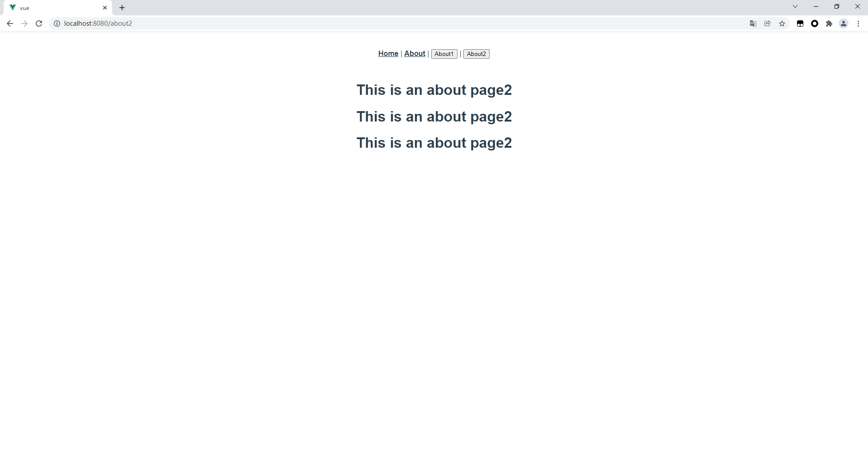868x468 pixels.
Task: Open the Google Translate icon
Action: coord(753,23)
